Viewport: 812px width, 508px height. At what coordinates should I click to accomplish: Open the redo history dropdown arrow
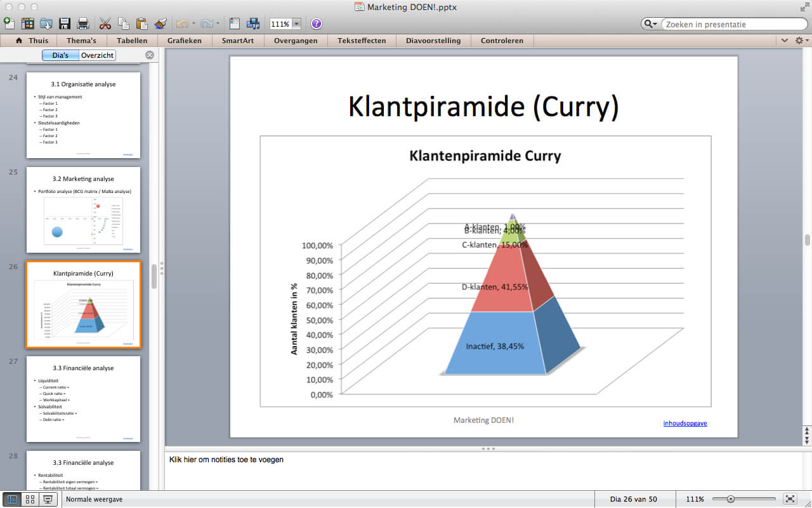[218, 23]
